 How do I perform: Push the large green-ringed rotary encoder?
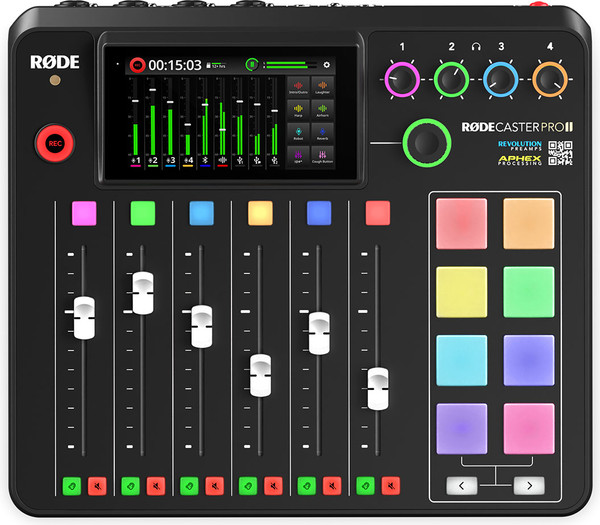[x=427, y=143]
